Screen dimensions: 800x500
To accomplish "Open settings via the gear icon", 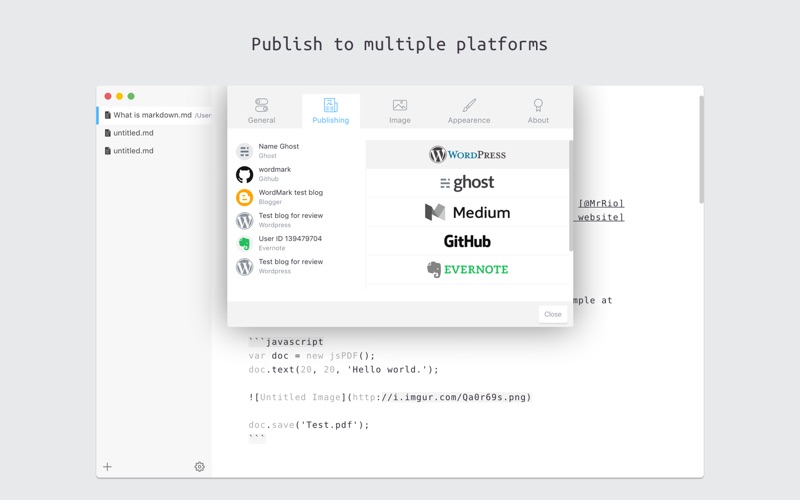I will pos(199,466).
